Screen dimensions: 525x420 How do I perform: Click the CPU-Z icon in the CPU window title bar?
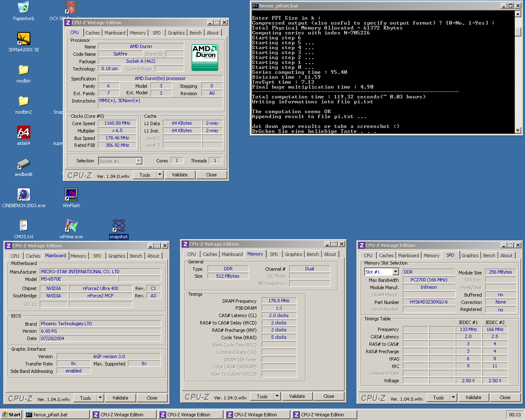click(68, 23)
